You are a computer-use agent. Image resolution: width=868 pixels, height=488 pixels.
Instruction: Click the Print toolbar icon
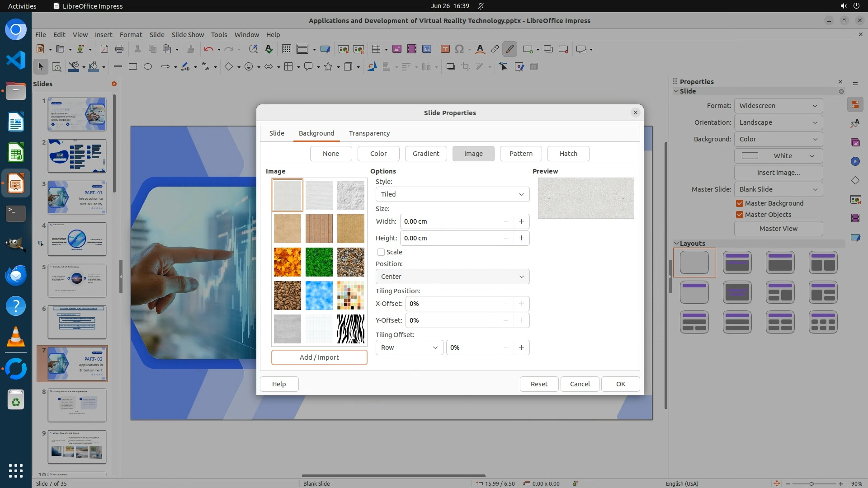click(x=119, y=49)
